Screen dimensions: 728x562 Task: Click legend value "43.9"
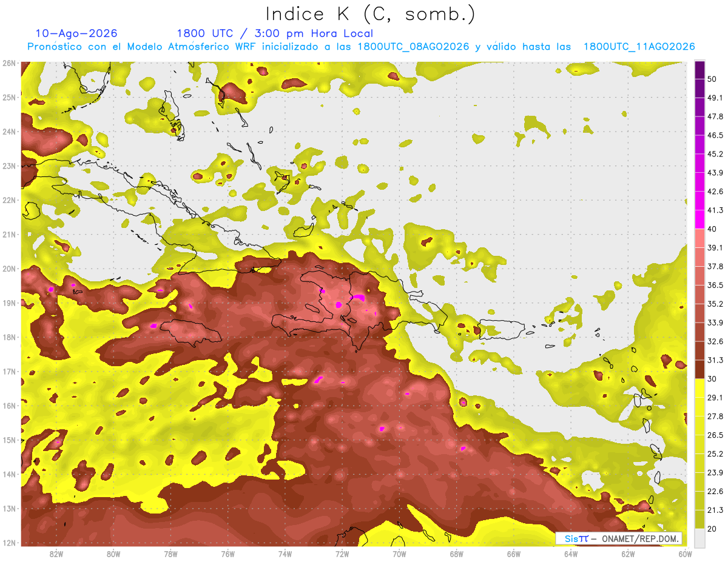pos(715,173)
